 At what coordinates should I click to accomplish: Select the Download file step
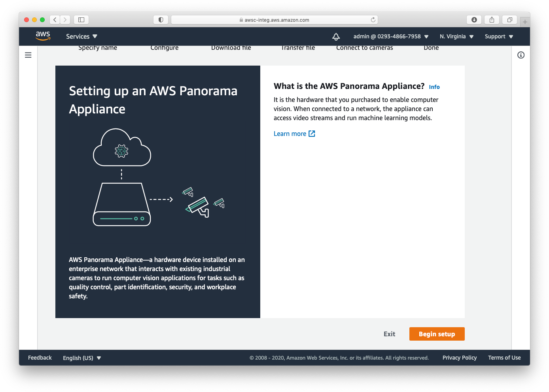pos(231,48)
